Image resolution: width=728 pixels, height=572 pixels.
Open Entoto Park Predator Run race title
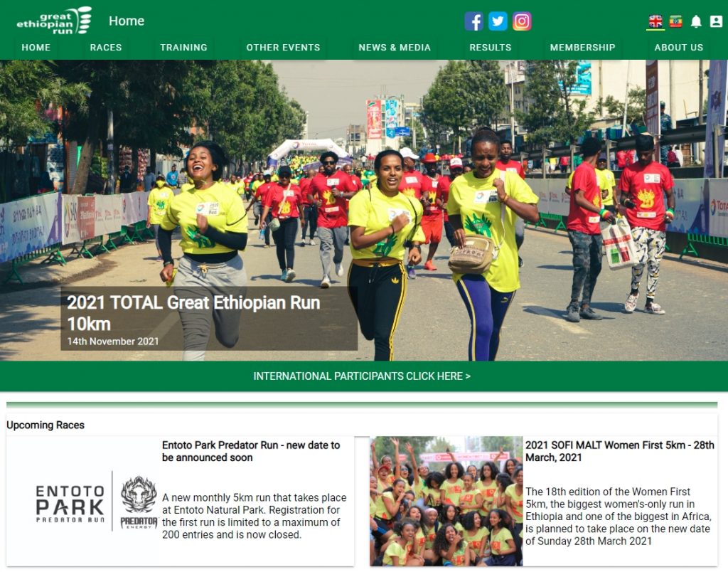[251, 451]
